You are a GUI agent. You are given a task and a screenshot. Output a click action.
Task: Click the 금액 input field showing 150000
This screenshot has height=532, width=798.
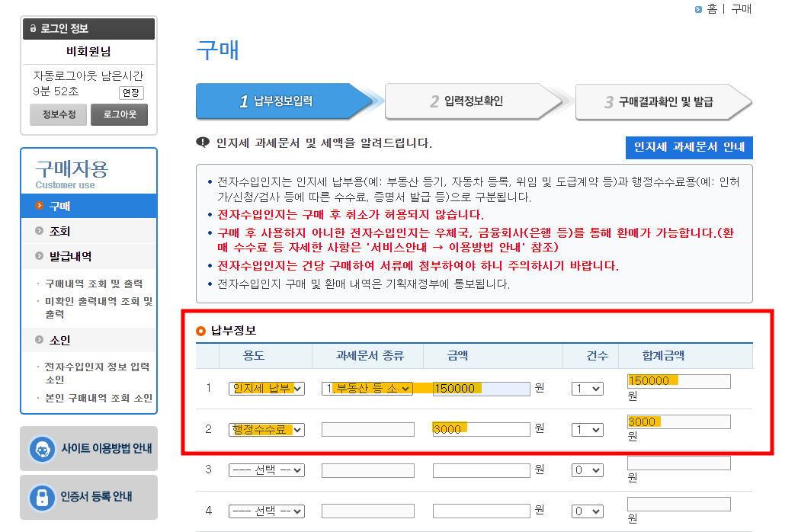click(x=480, y=388)
